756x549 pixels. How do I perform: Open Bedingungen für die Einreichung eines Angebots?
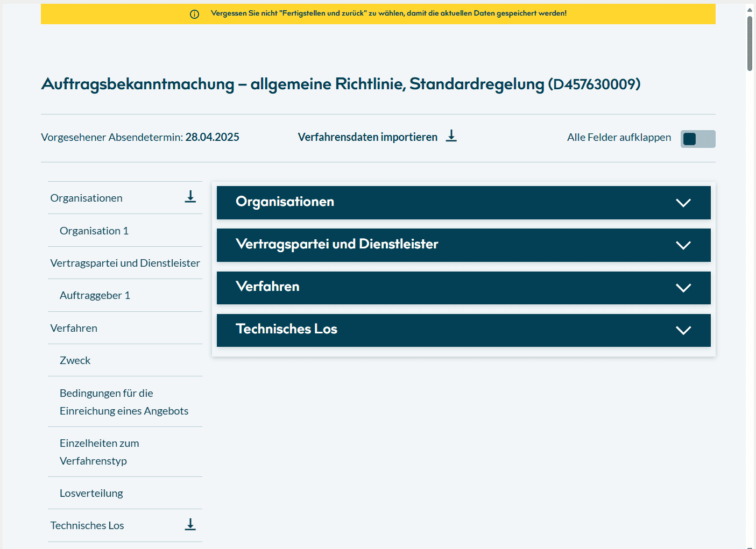124,402
